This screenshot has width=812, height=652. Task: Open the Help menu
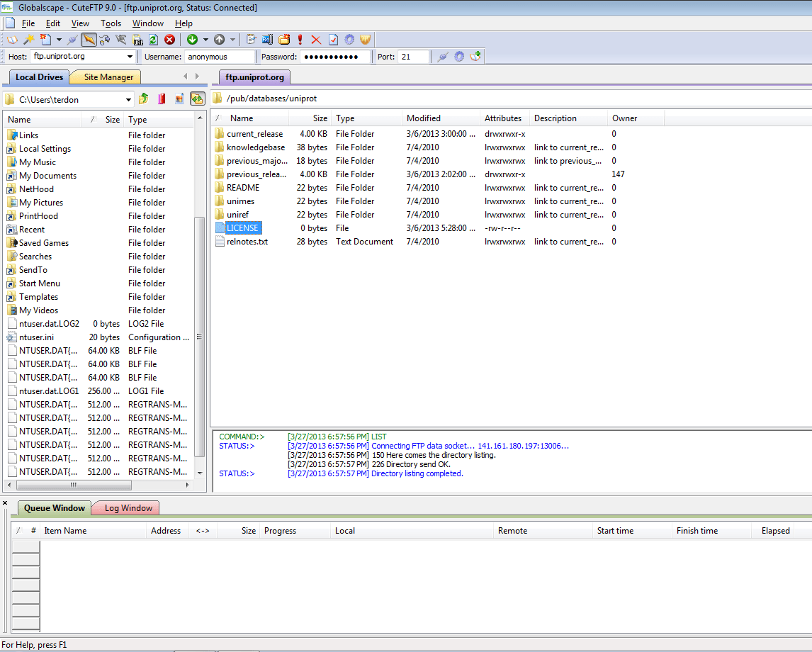click(x=184, y=23)
